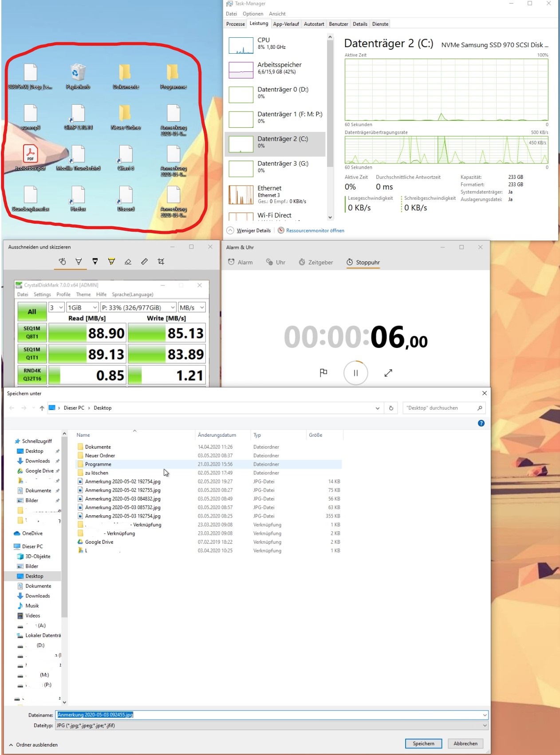This screenshot has height=755, width=560.
Task: Collapse folder pane with Ordner ausblenden
Action: (x=33, y=745)
